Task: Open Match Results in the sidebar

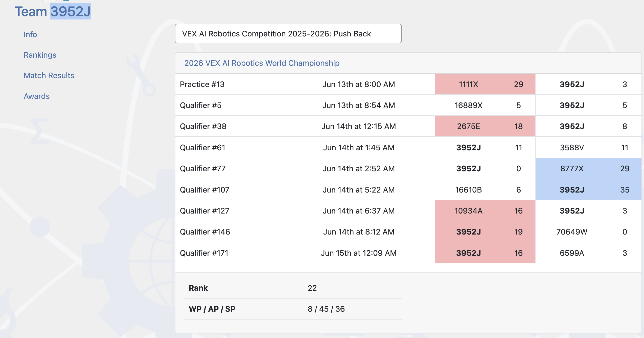Action: click(49, 75)
